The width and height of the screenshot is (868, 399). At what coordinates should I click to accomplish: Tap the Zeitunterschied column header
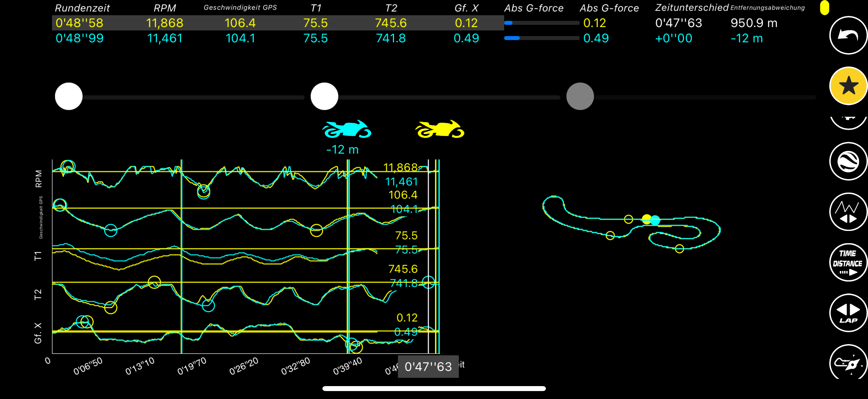point(692,8)
